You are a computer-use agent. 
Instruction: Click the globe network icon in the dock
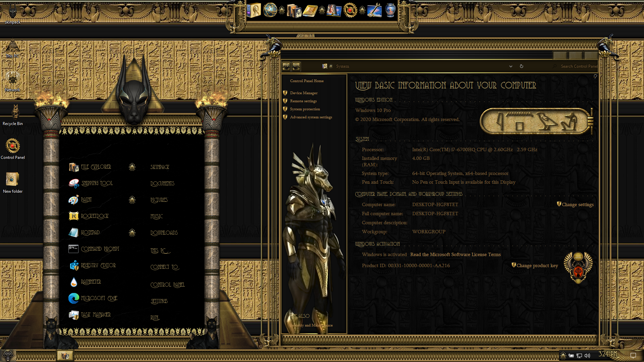pos(270,10)
